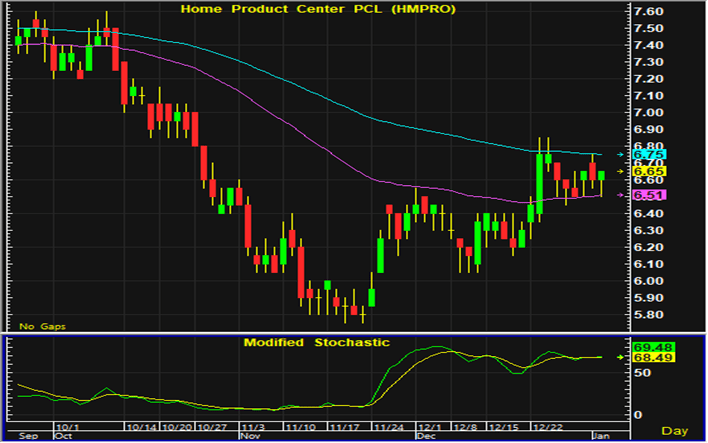Screen dimensions: 708x443
Task: Click the yellow 68.49 stochastic value tag
Action: (648, 357)
